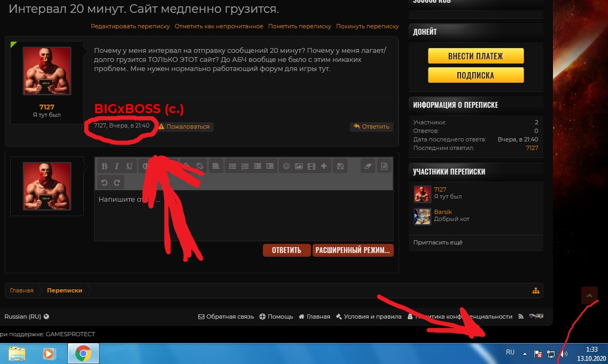Toggle underline formatting in editor
608x364 pixels.
129,167
